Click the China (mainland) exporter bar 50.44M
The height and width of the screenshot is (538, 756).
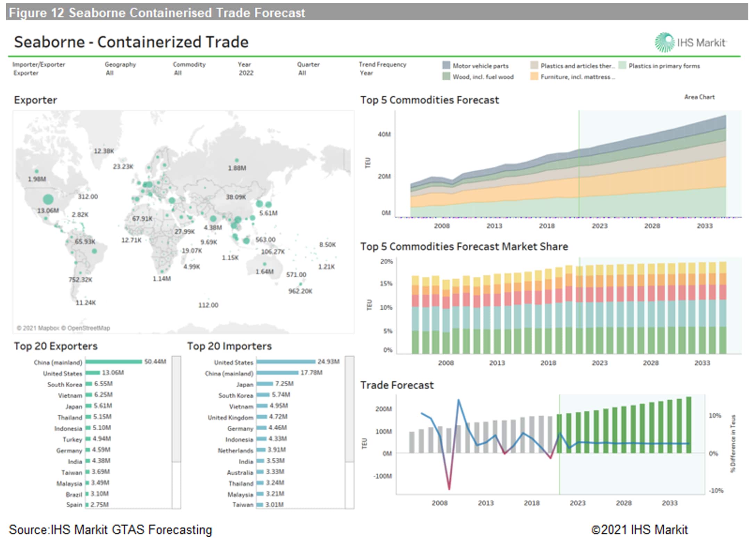point(114,362)
